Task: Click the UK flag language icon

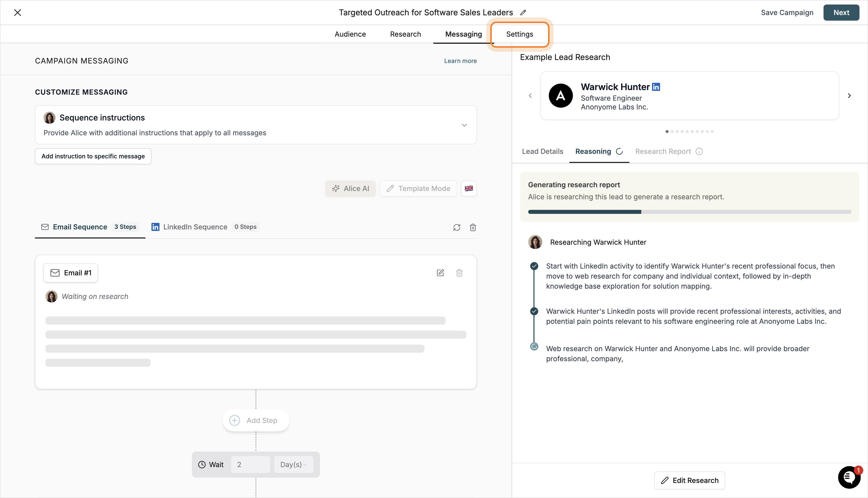Action: (x=469, y=189)
